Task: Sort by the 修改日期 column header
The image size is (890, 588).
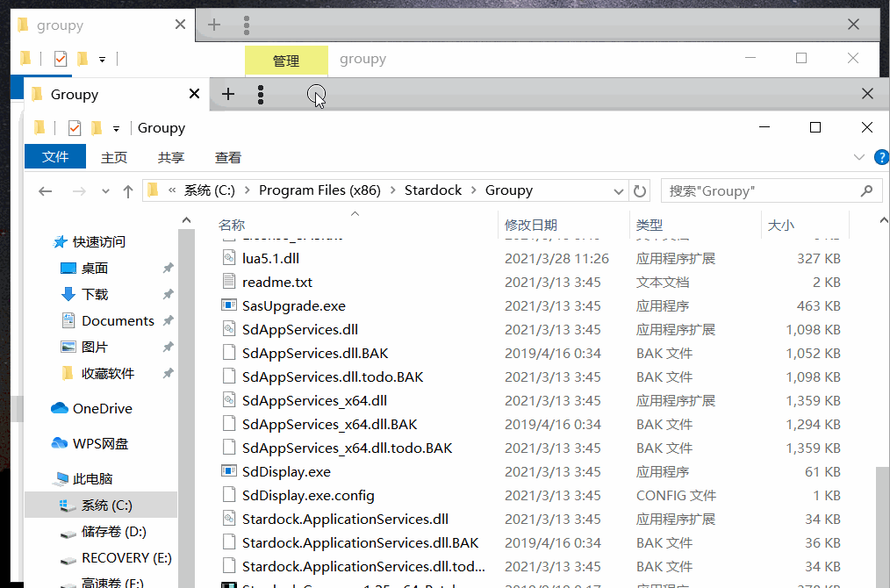Action: 531,226
